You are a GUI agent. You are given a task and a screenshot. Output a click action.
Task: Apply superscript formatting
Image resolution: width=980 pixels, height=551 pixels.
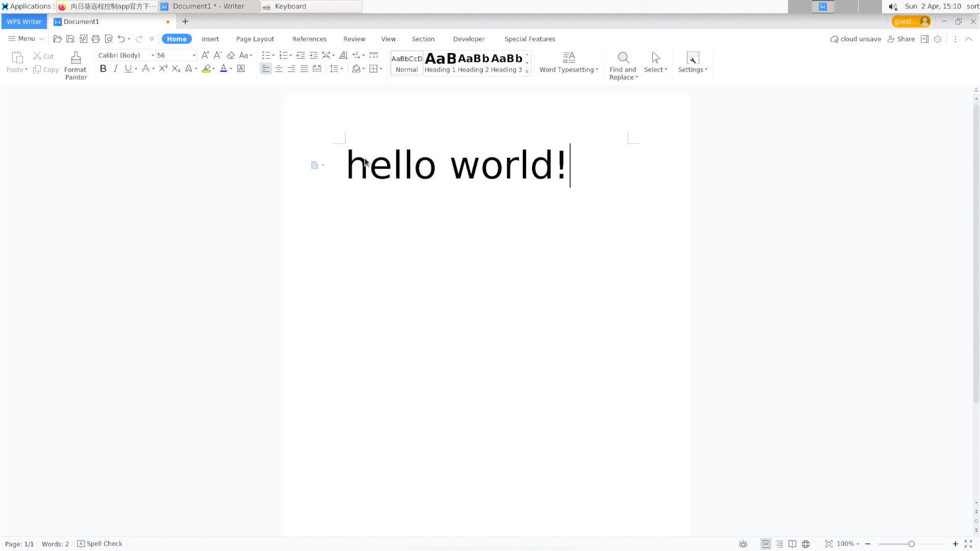[163, 68]
